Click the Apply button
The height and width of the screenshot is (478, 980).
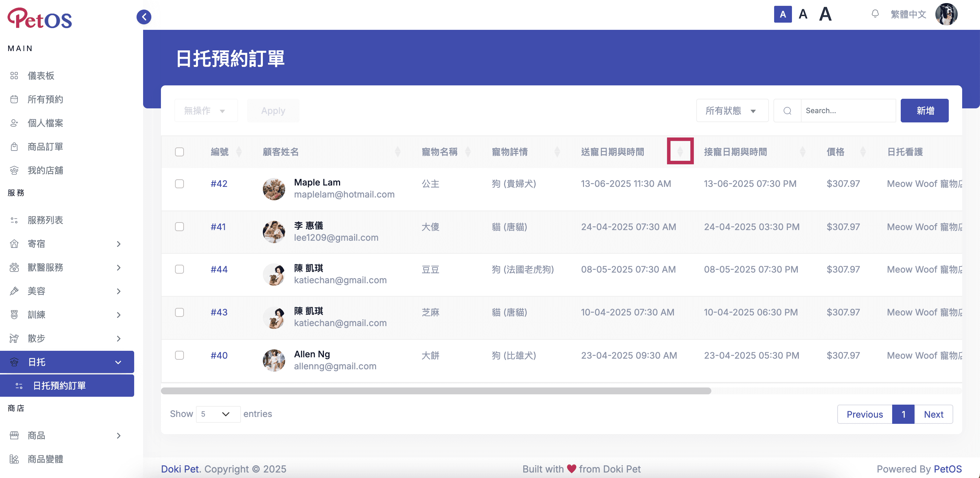(273, 111)
